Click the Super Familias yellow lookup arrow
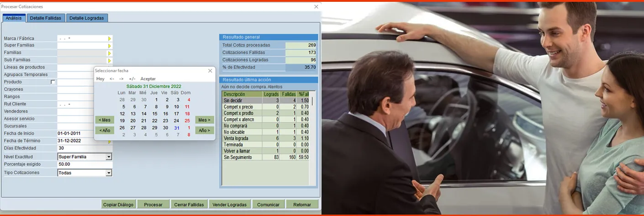This screenshot has width=644, height=216. click(x=110, y=46)
